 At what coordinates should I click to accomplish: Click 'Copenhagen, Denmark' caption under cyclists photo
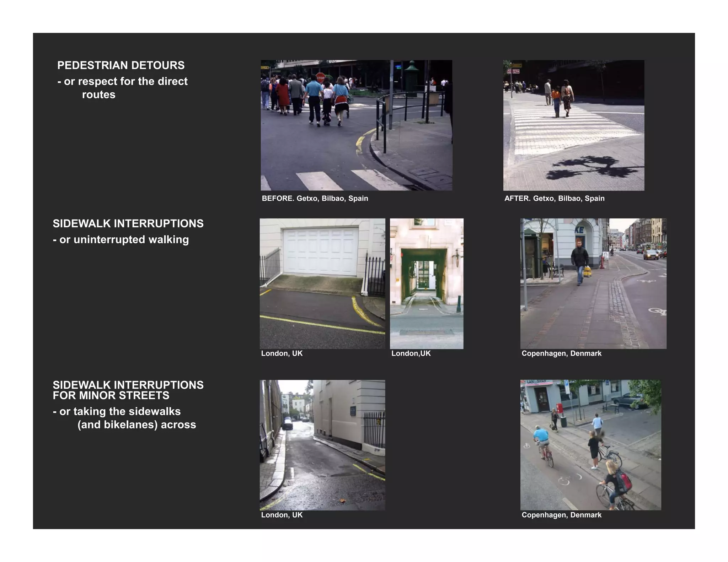[561, 515]
